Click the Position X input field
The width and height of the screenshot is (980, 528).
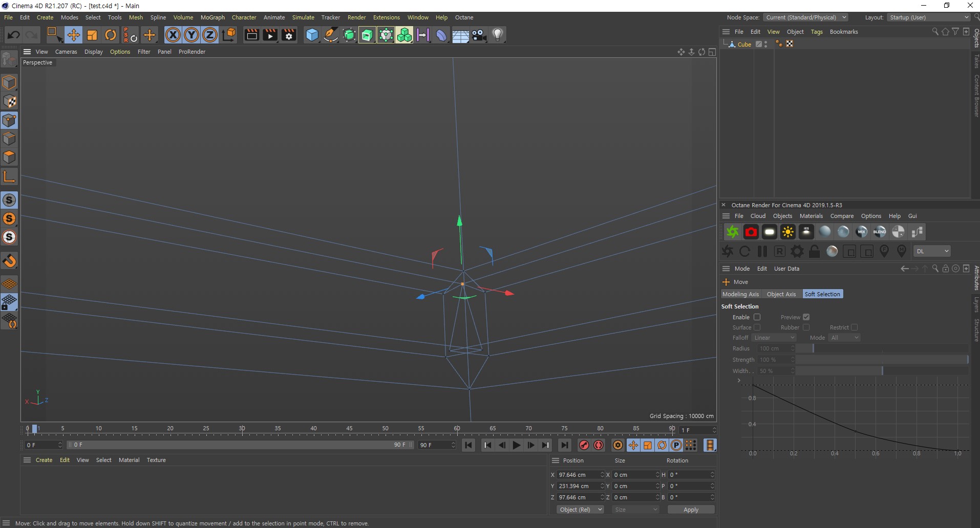580,475
